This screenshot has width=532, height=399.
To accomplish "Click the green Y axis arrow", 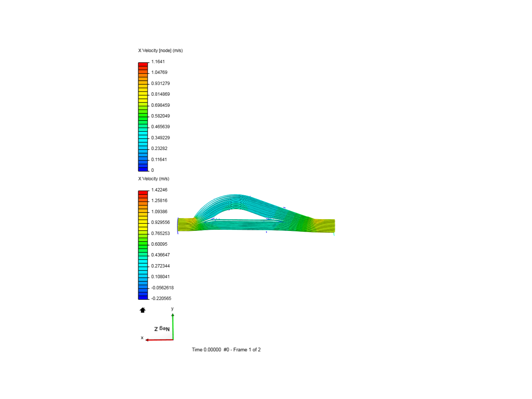I will pyautogui.click(x=173, y=327).
